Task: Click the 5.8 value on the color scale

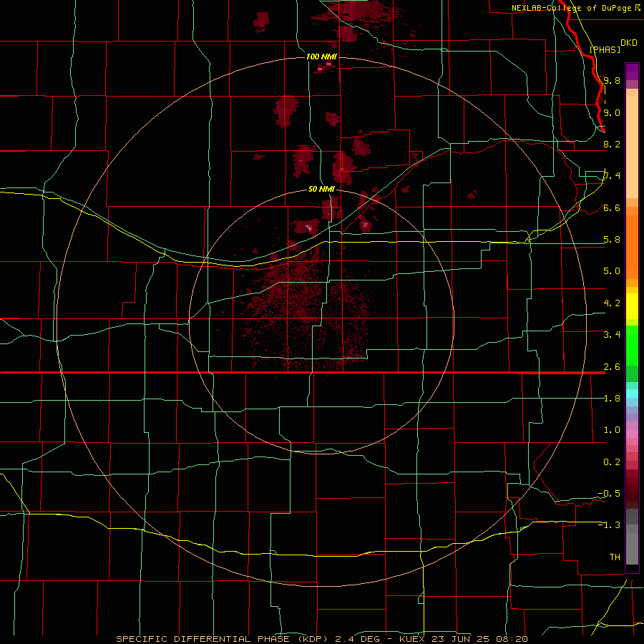Action: [x=612, y=240]
